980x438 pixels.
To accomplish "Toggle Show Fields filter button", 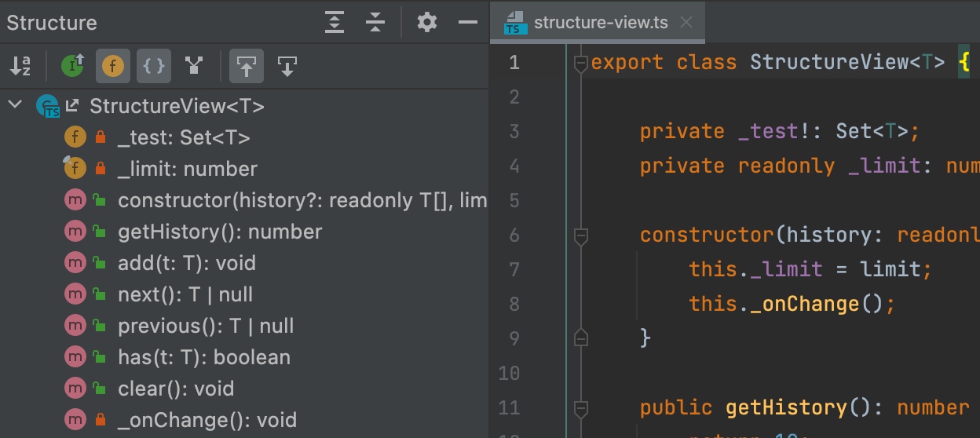I will [x=113, y=67].
